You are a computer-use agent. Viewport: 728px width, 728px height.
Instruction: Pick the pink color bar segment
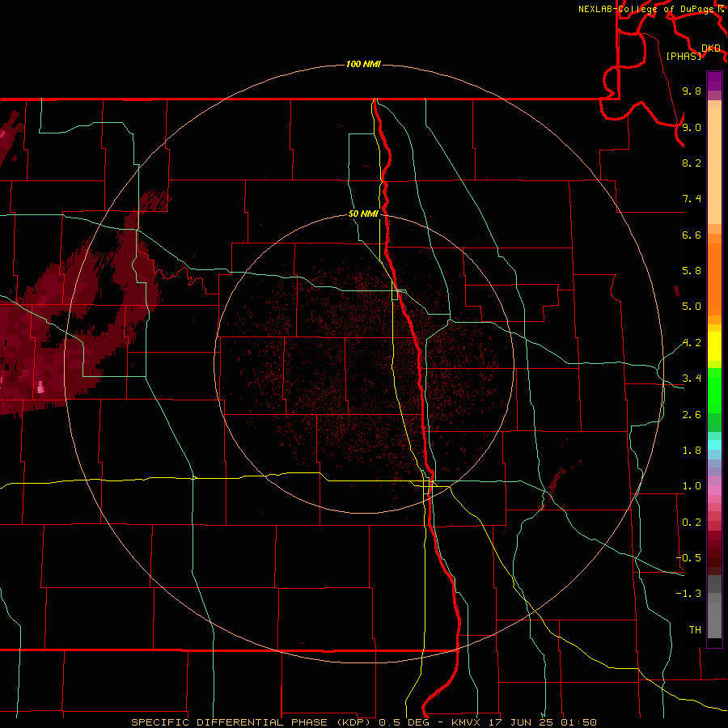[x=714, y=490]
